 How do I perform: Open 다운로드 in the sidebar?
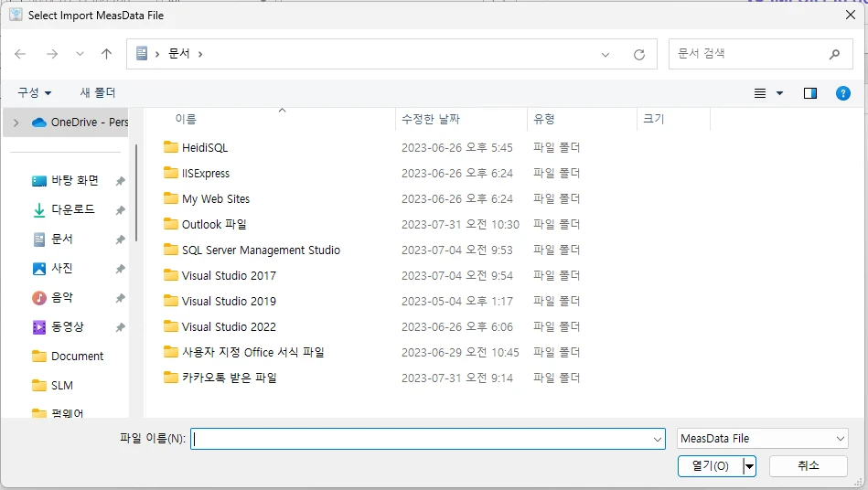(72, 209)
